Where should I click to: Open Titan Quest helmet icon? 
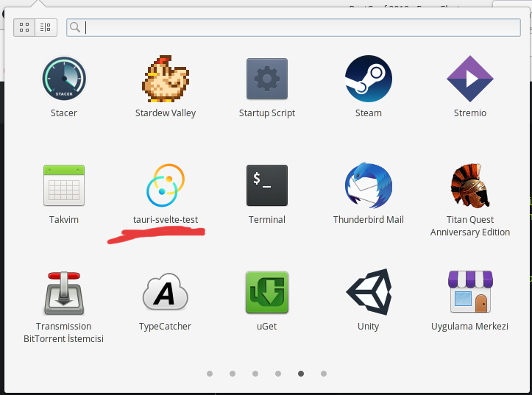pyautogui.click(x=470, y=185)
